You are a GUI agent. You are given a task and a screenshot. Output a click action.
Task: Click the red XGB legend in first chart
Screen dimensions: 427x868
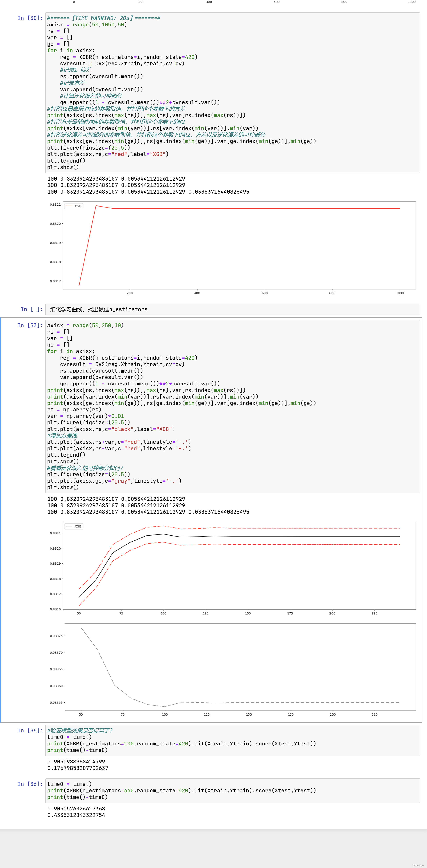74,206
